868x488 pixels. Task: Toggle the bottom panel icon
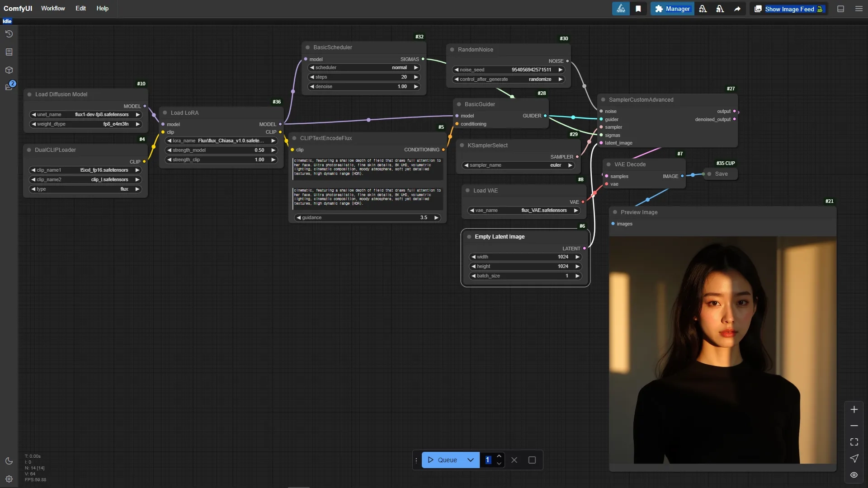(840, 9)
